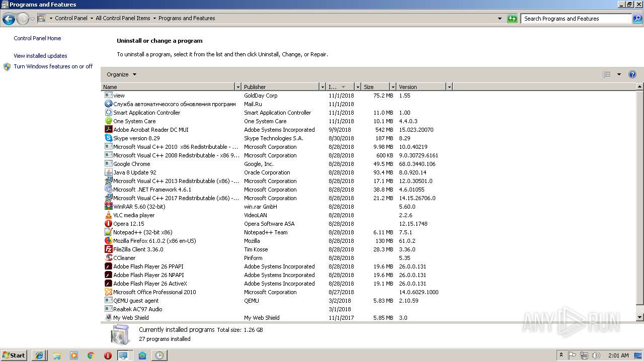Image resolution: width=644 pixels, height=362 pixels.
Task: Open the Size column filter dropdown
Action: (x=393, y=87)
